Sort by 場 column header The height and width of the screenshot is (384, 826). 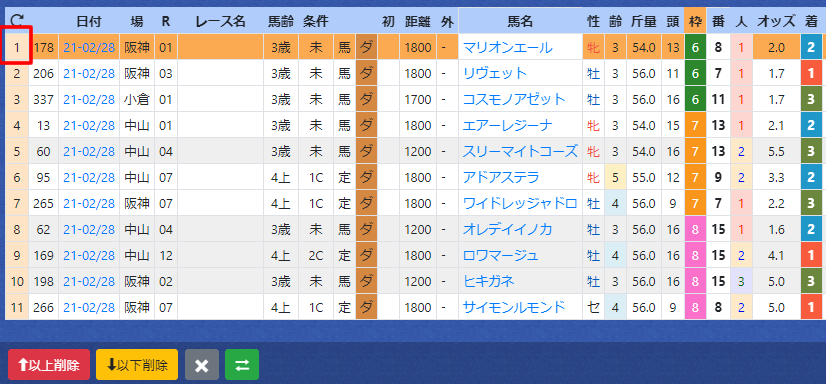[x=137, y=22]
